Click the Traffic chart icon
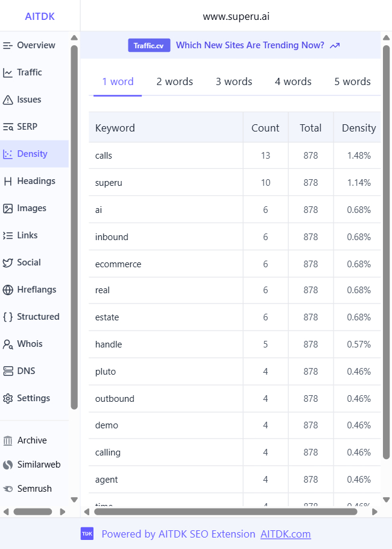The image size is (392, 549). click(8, 72)
